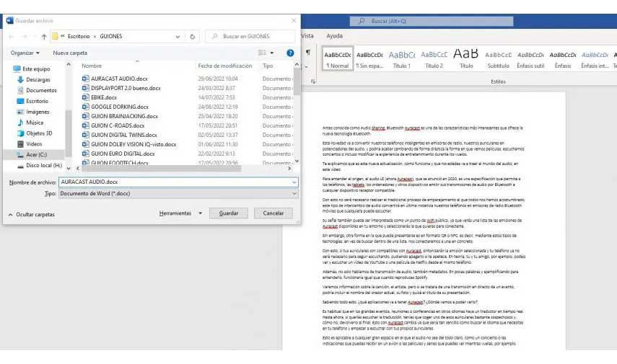Open the save dialog help icon
This screenshot has height=364, width=617.
coord(290,53)
